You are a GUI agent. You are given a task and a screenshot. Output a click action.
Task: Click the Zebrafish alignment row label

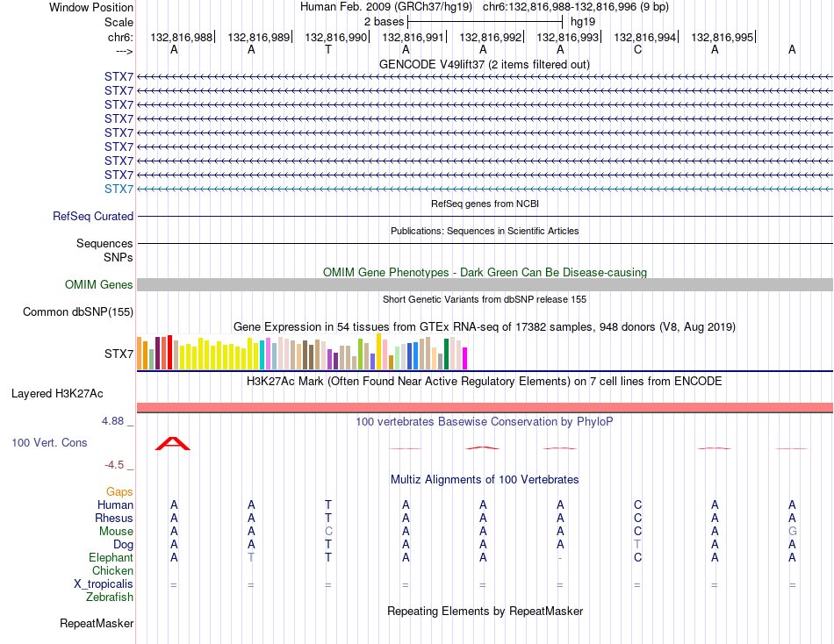click(x=110, y=597)
